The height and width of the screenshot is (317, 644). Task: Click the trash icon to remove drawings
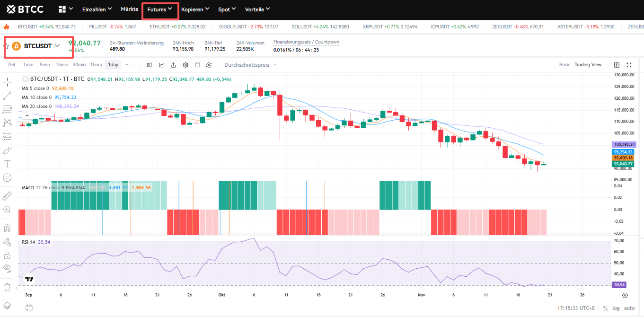[7, 287]
